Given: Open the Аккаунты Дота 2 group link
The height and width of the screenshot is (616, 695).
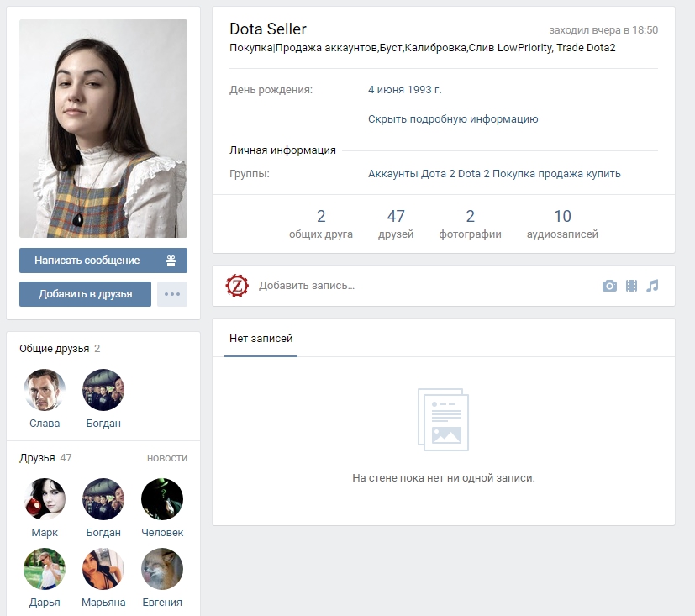Looking at the screenshot, I should [494, 174].
